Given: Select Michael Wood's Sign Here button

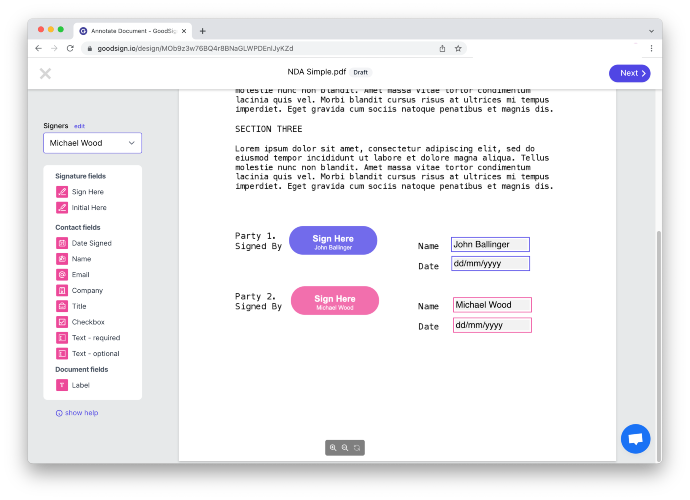Looking at the screenshot, I should 335,301.
